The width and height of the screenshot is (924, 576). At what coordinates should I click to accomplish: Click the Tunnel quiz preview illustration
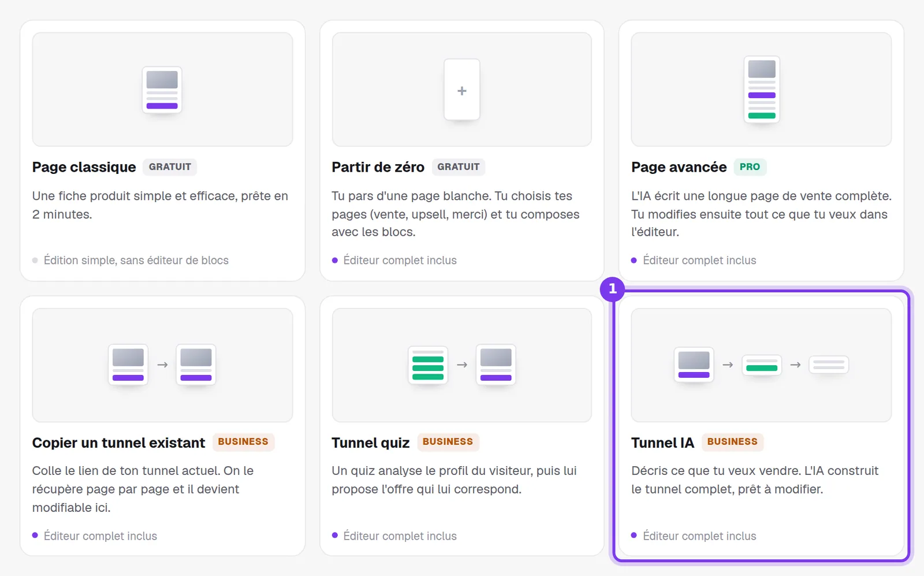(x=462, y=365)
